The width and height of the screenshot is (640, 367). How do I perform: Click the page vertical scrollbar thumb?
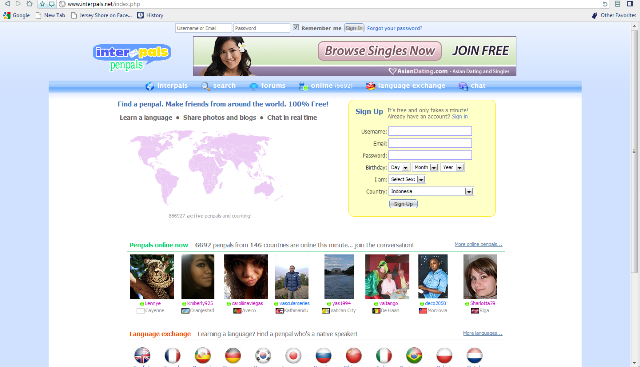[635, 151]
